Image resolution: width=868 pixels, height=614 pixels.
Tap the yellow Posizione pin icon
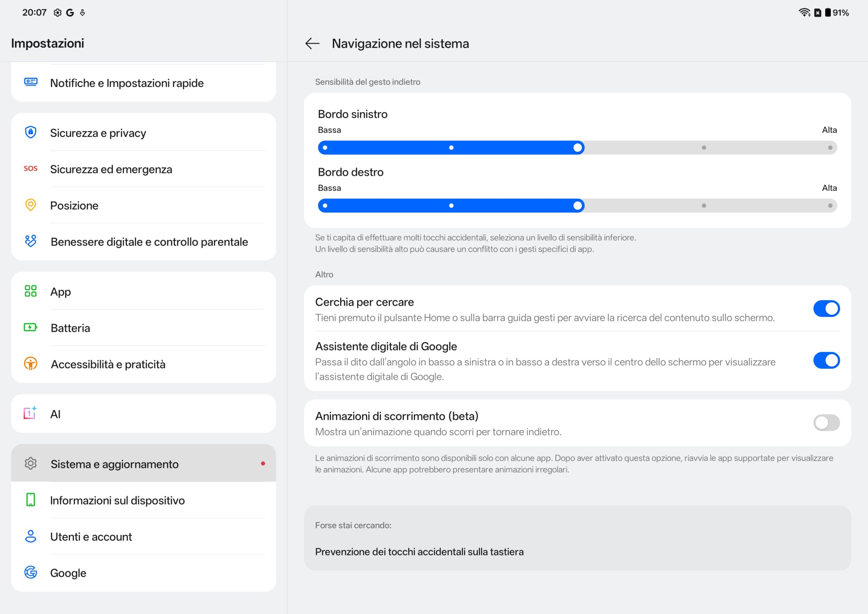[31, 205]
